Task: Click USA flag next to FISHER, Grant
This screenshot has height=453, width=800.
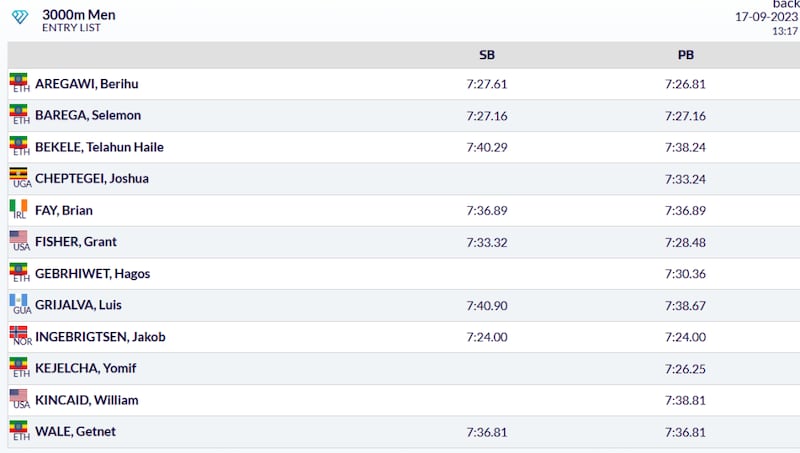Action: point(18,238)
